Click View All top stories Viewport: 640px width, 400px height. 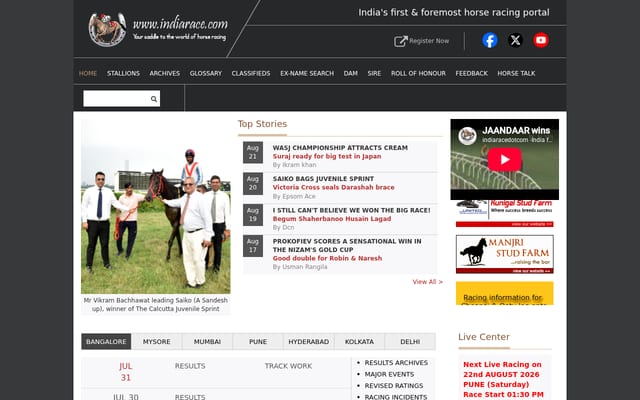tap(427, 282)
